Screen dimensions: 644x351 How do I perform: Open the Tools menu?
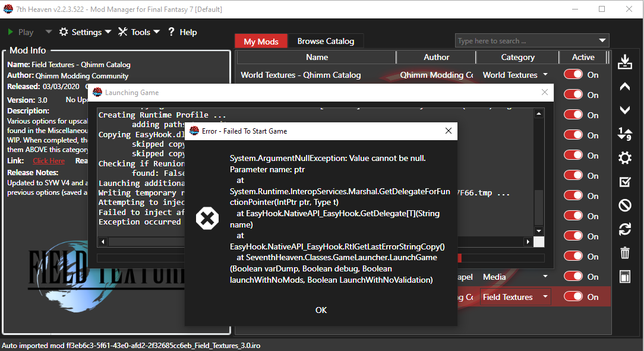[x=139, y=31]
